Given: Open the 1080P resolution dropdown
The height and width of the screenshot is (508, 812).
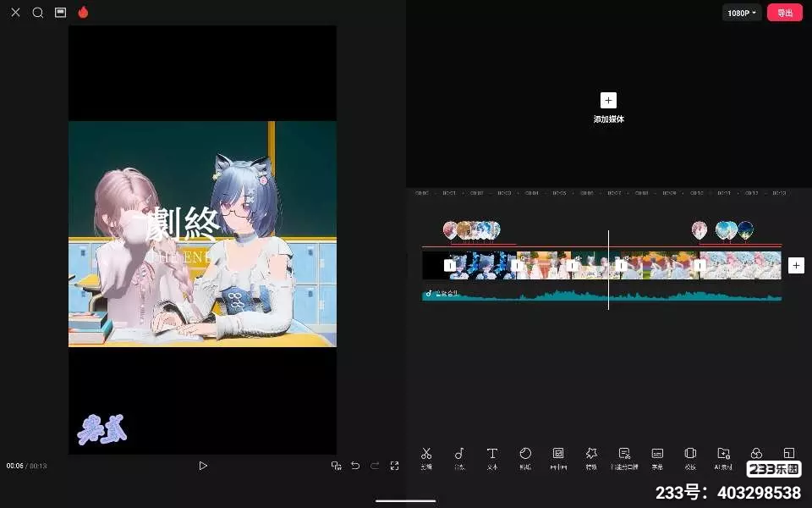Looking at the screenshot, I should pyautogui.click(x=742, y=13).
